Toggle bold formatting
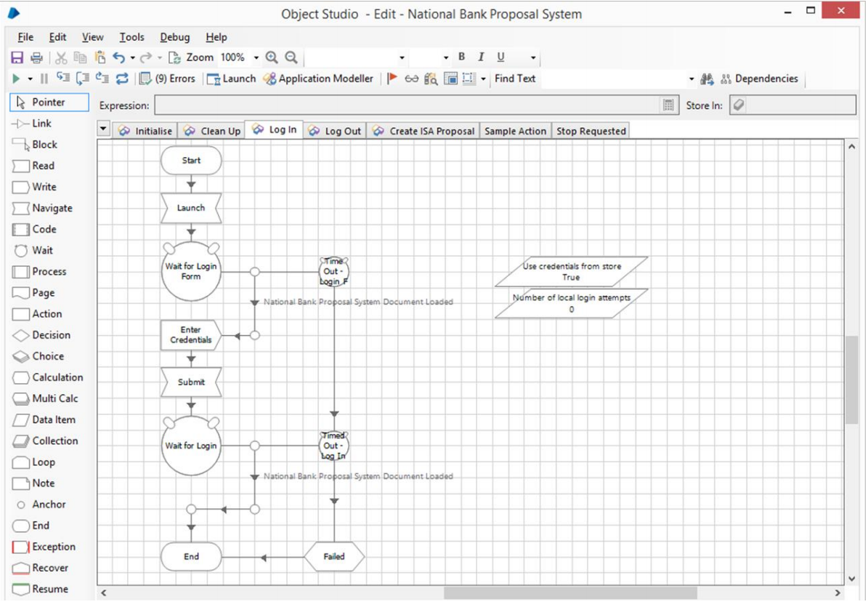 pyautogui.click(x=462, y=57)
